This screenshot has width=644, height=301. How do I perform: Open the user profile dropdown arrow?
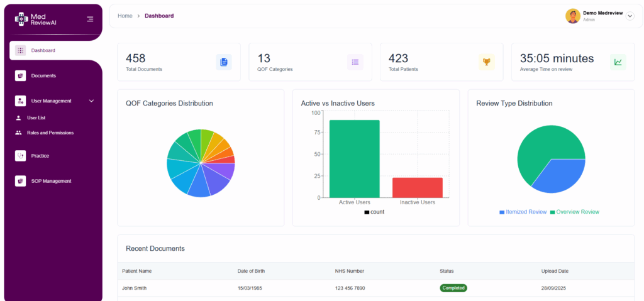[x=630, y=16]
